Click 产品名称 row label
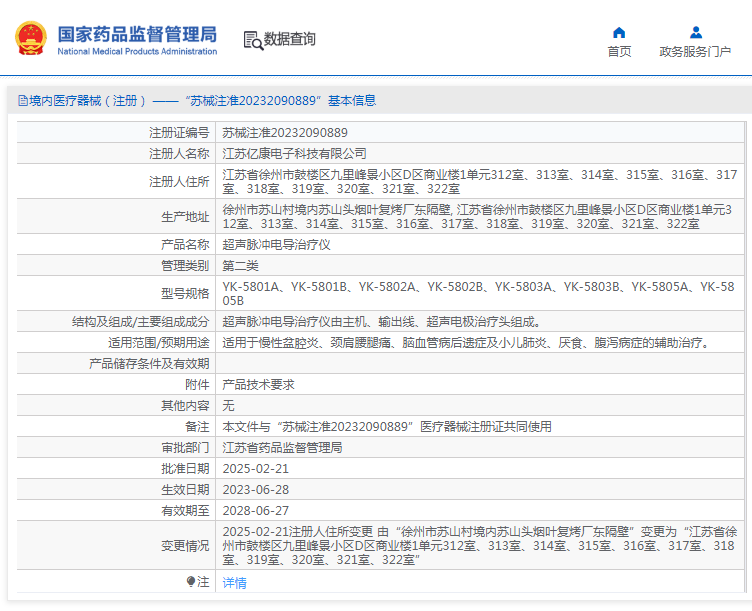Viewport: 752px width, 611px height. pos(185,245)
